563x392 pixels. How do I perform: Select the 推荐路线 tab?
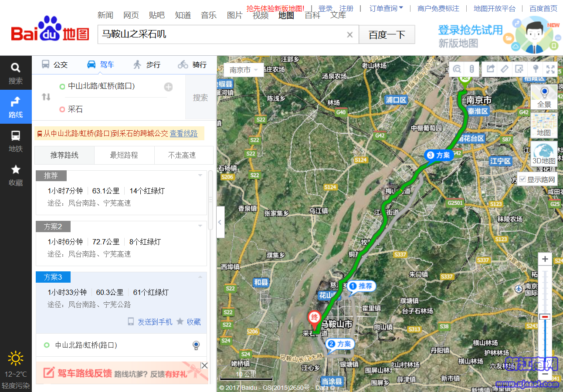point(64,155)
